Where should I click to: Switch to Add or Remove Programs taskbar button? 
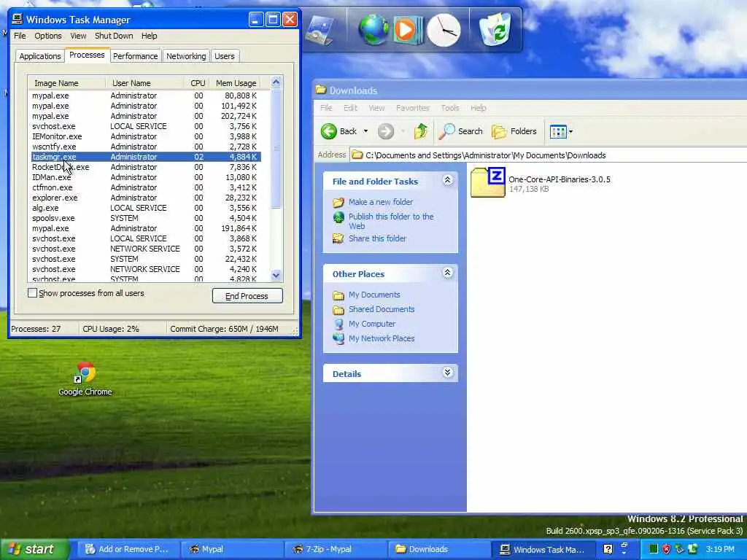(128, 549)
